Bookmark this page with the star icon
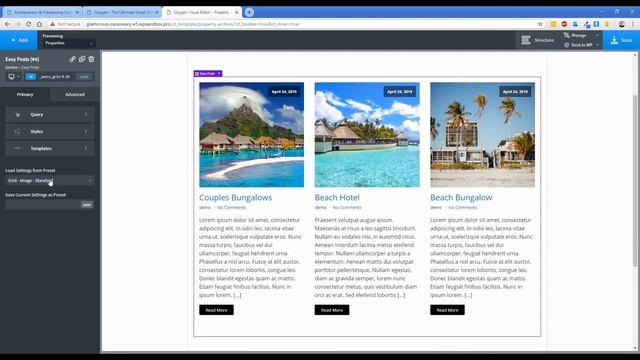 [540, 24]
